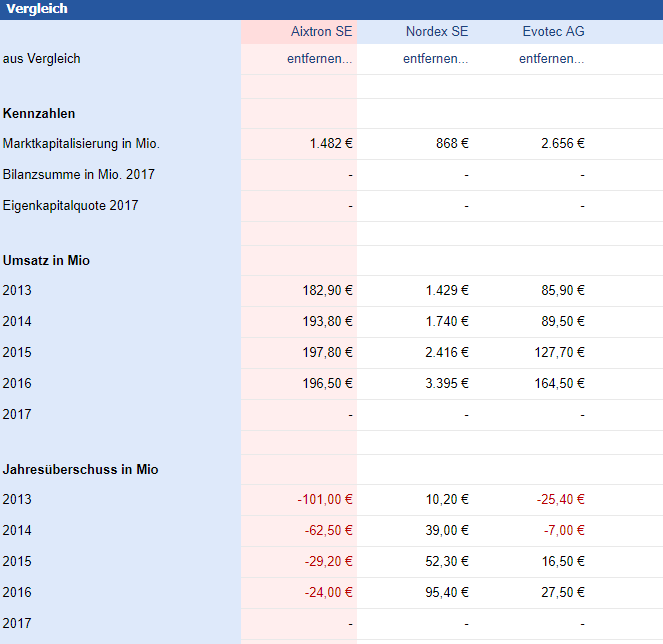Click Evotec 2016 revenue 164,50 €
Viewport: 663px width, 644px height.
pyautogui.click(x=559, y=383)
